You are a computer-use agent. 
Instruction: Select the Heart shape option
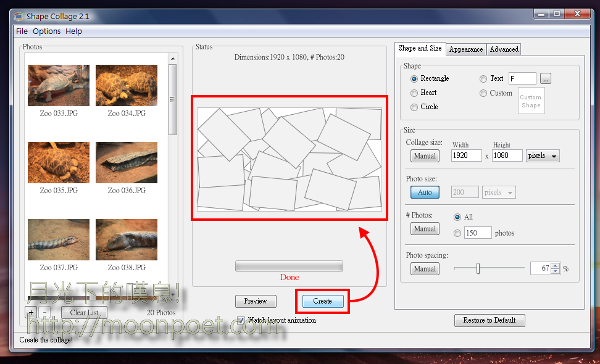[414, 93]
